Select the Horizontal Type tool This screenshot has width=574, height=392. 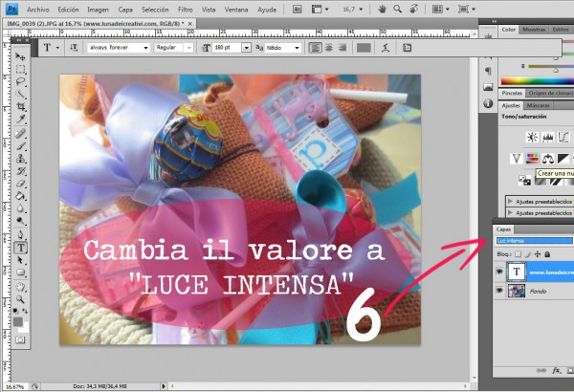click(x=20, y=248)
